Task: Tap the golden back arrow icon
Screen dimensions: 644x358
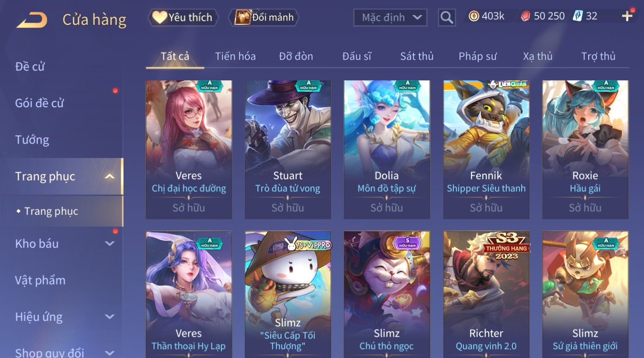Action: pos(32,20)
